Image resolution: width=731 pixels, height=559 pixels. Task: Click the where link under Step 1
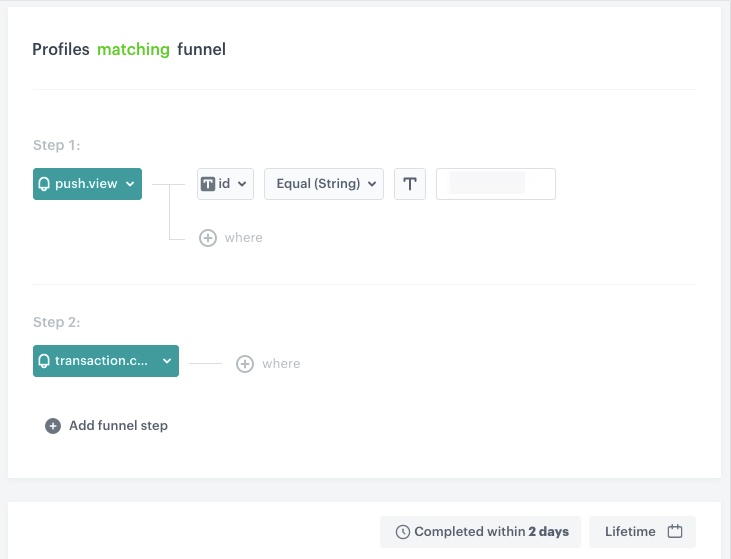tap(243, 238)
